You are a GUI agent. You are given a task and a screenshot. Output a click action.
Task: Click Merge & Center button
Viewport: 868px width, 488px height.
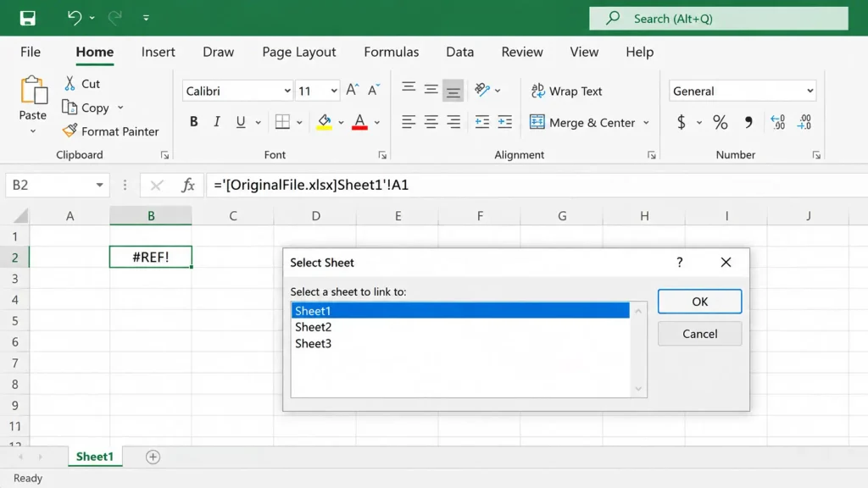[x=582, y=122]
